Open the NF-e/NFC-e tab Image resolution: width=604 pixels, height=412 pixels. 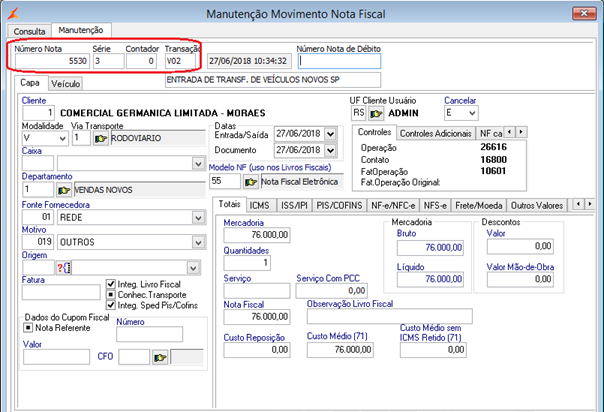point(393,206)
